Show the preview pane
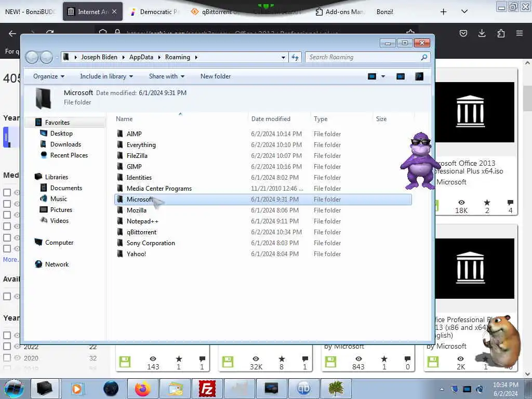Image resolution: width=532 pixels, height=399 pixels. click(x=401, y=76)
